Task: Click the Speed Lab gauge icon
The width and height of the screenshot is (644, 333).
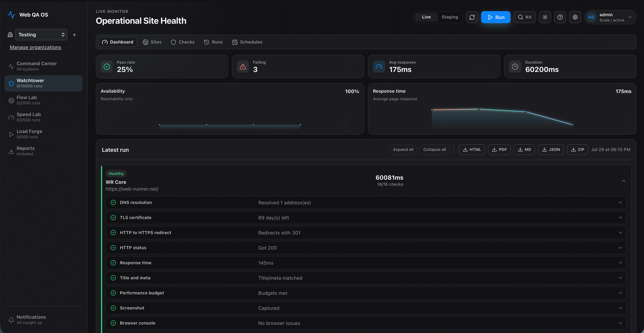Action: (11, 117)
